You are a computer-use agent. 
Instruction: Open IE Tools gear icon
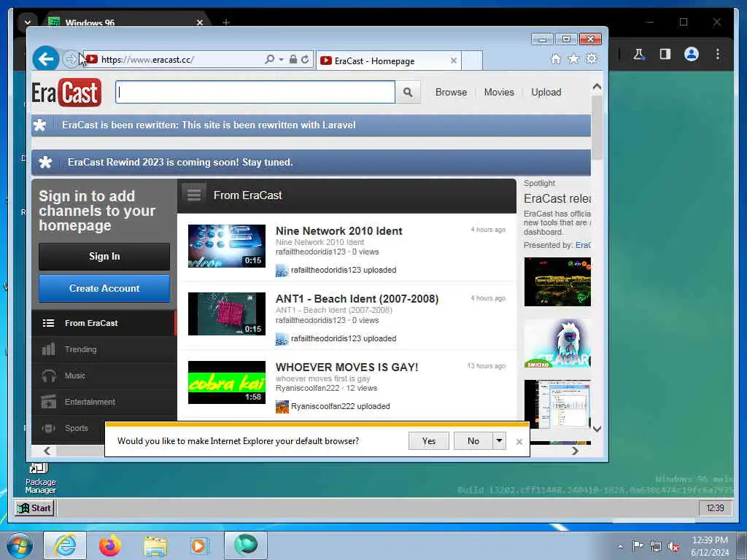591,59
